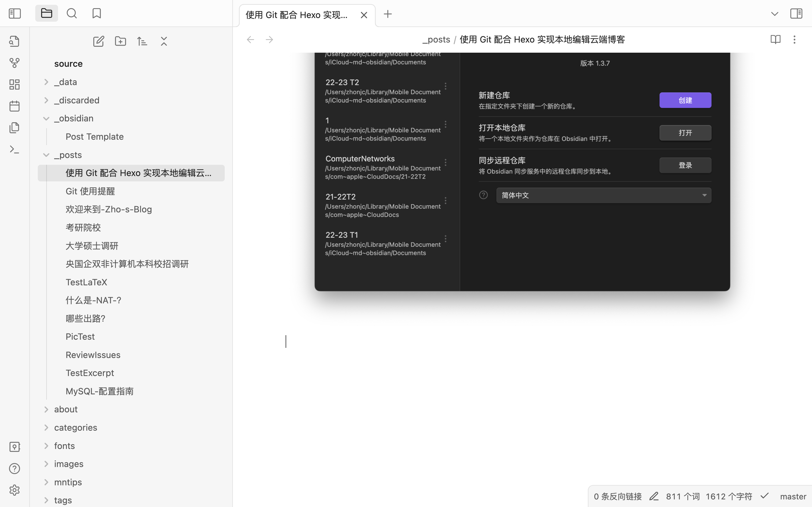Viewport: 812px width, 507px height.
Task: Select the 使用 Git 配合 Hexo tab
Action: [297, 15]
